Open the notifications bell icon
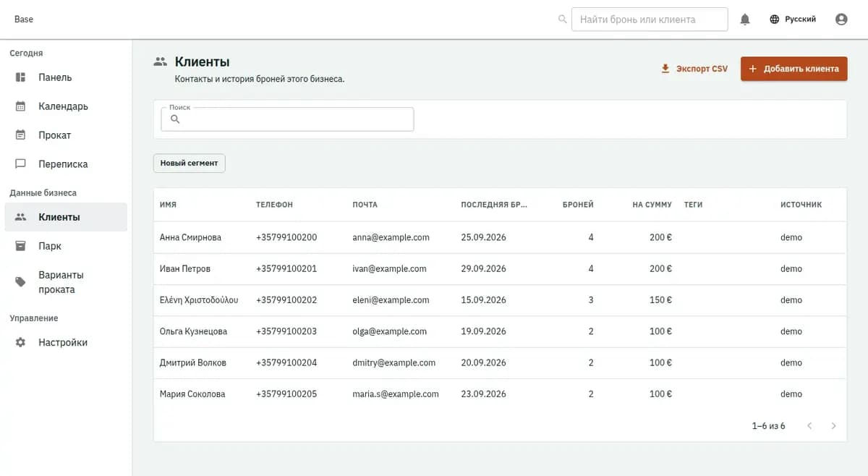 click(745, 20)
